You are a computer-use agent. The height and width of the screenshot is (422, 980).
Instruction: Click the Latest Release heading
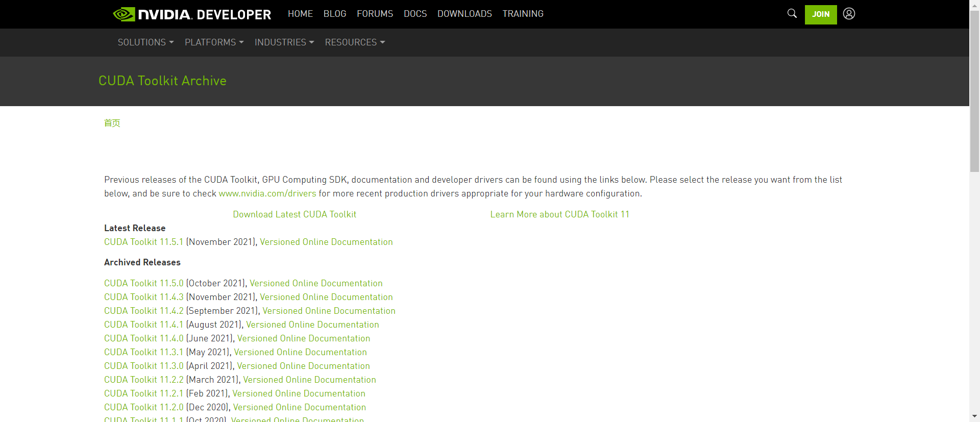(x=135, y=228)
